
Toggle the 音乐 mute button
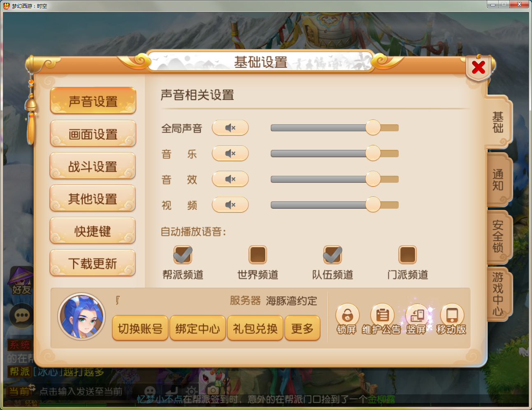click(230, 154)
